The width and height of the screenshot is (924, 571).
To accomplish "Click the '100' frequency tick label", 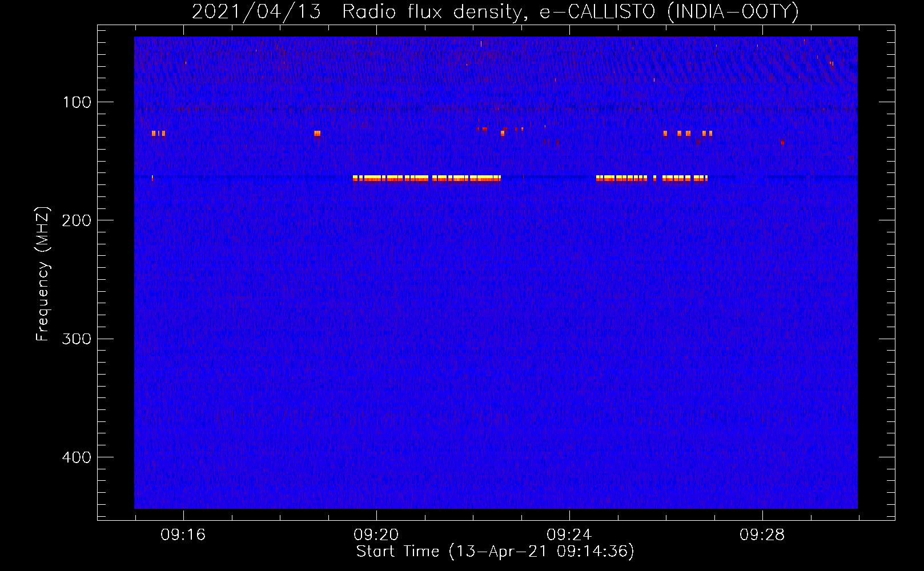I will click(x=77, y=102).
